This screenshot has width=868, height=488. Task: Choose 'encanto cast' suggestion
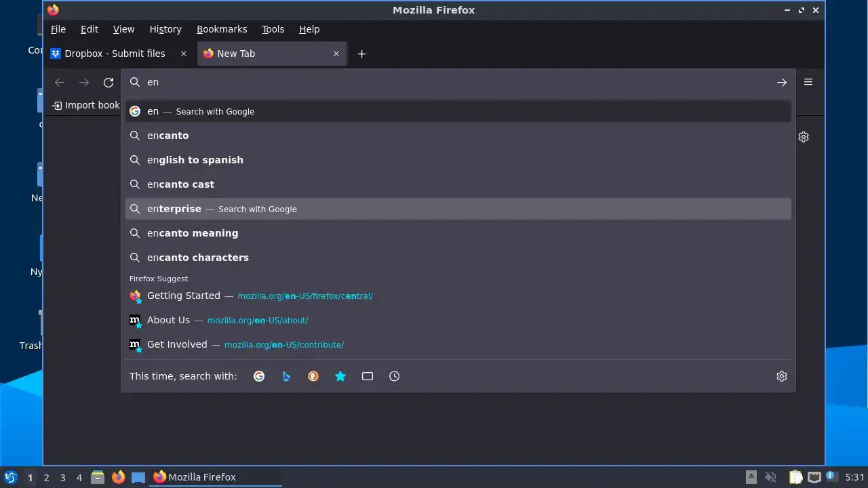coord(458,184)
